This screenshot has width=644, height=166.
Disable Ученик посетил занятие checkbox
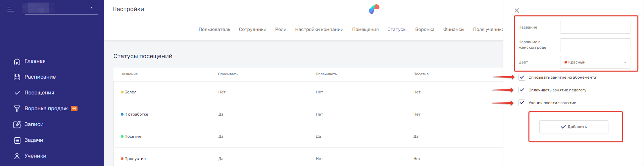click(x=522, y=103)
